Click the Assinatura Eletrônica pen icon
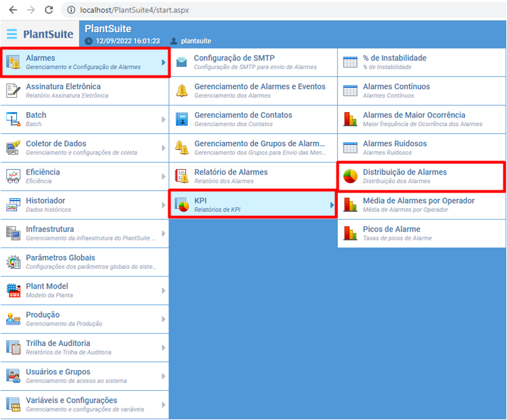507x420 pixels. point(14,91)
